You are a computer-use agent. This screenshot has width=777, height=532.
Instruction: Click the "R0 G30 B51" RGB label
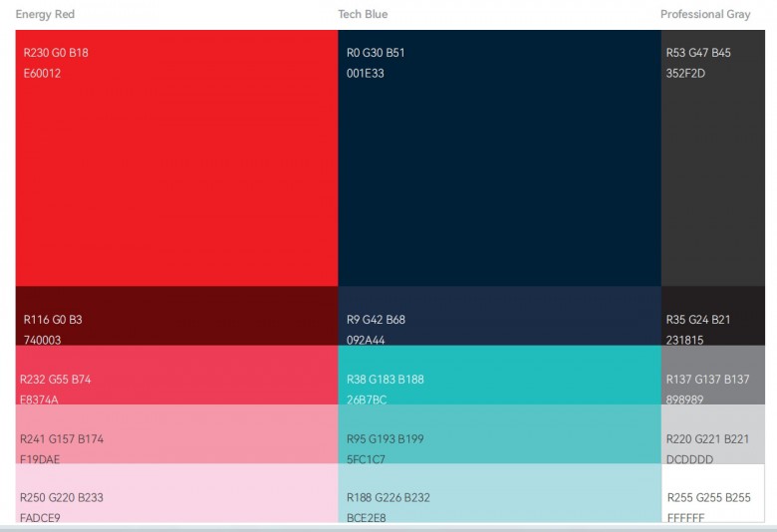point(376,53)
